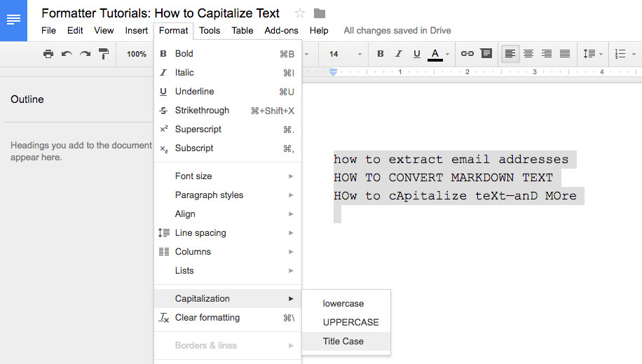Click the left indent ruler marker
642x364 pixels.
(x=334, y=72)
